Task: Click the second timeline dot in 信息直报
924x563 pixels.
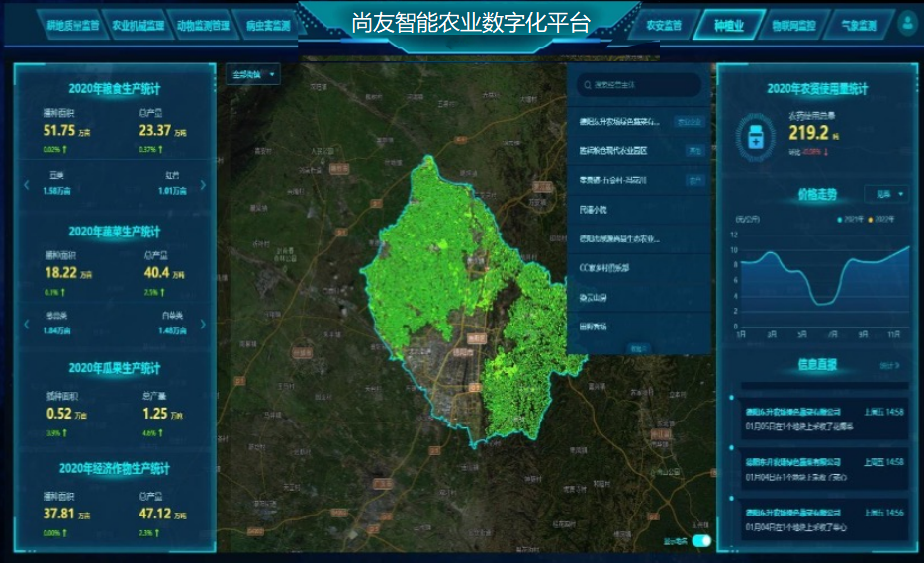Action: [732, 448]
